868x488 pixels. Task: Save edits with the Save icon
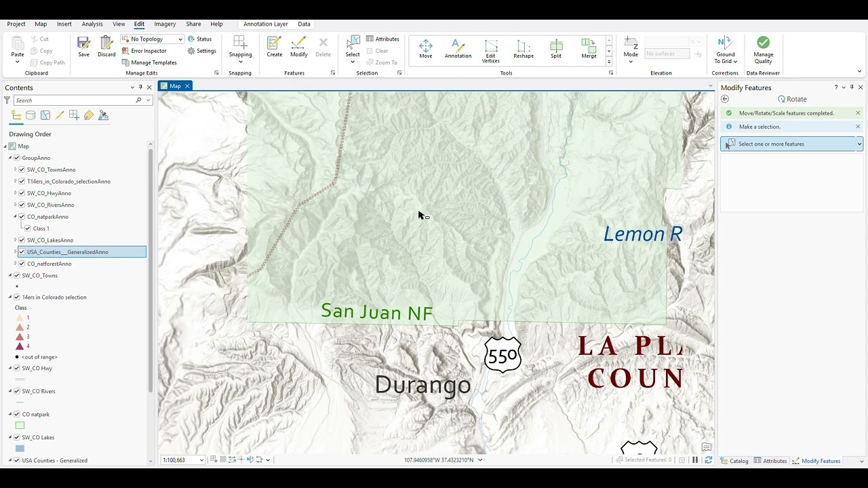click(x=83, y=47)
